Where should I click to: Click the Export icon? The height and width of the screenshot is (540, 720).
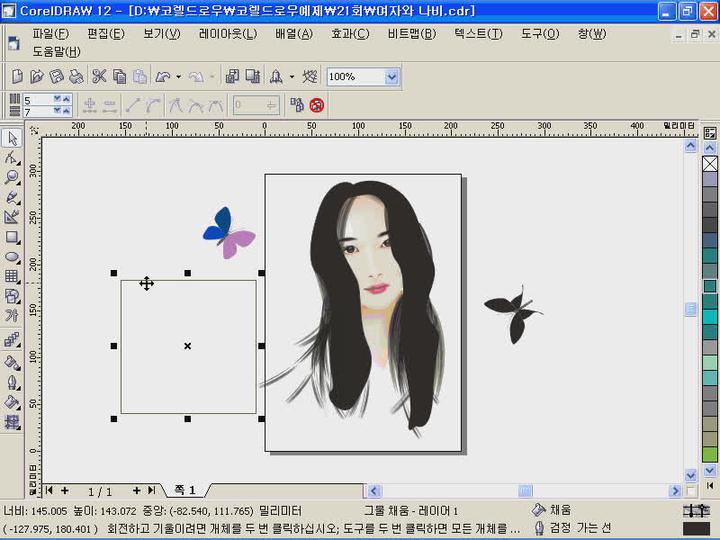[253, 76]
